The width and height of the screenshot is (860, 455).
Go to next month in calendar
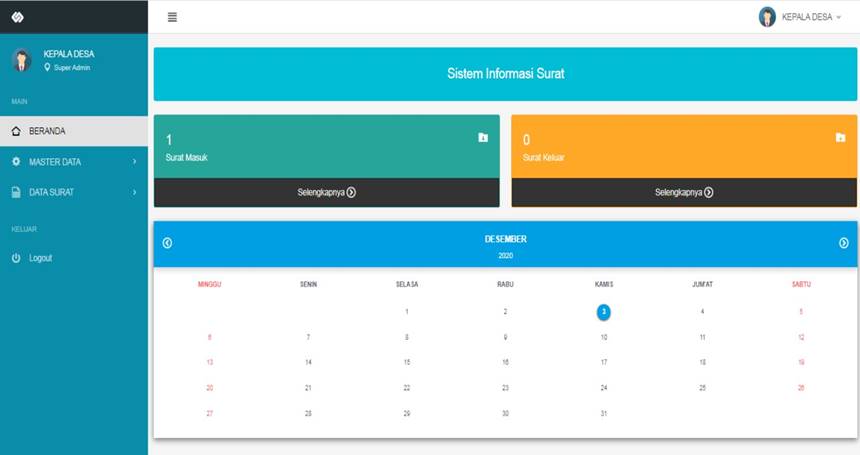pyautogui.click(x=844, y=243)
